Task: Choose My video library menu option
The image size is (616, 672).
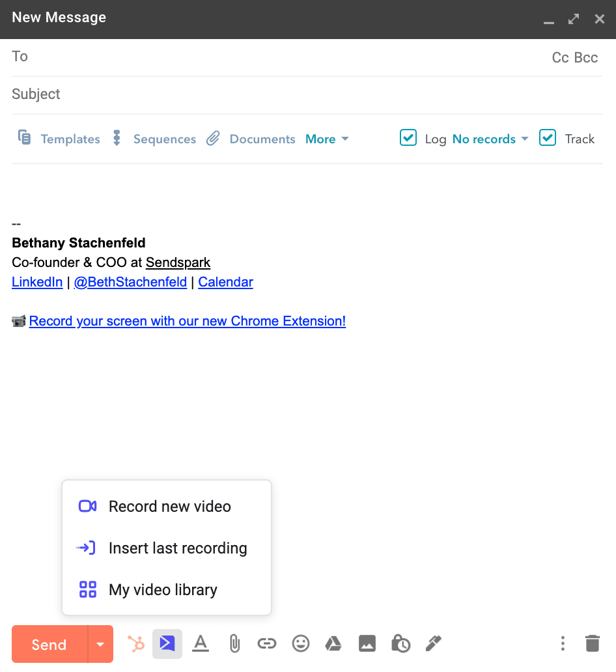Action: pos(163,589)
